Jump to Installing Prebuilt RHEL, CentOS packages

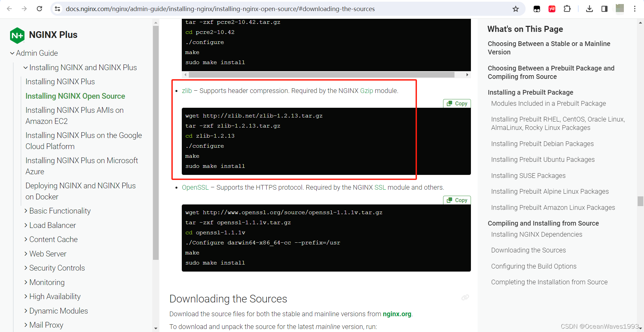(x=558, y=123)
